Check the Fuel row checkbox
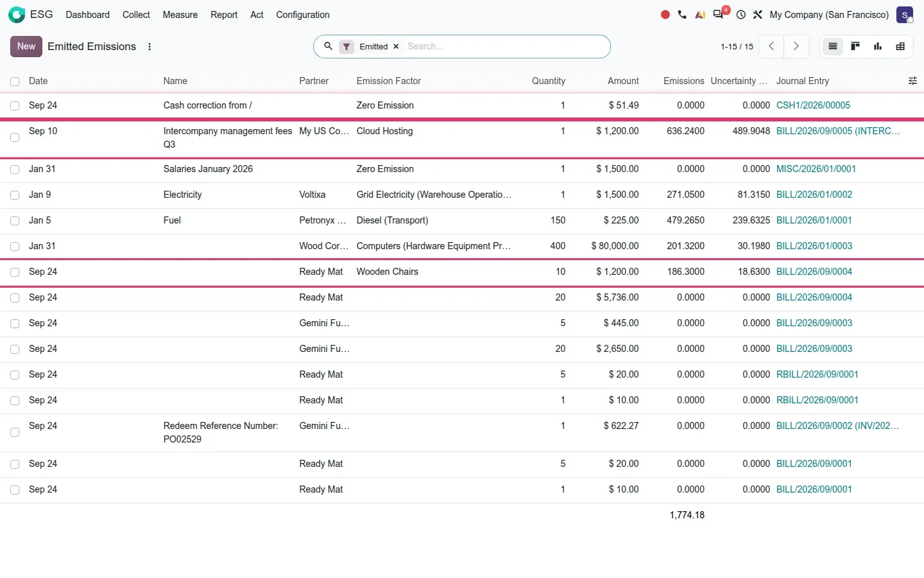The image size is (924, 578). click(15, 221)
